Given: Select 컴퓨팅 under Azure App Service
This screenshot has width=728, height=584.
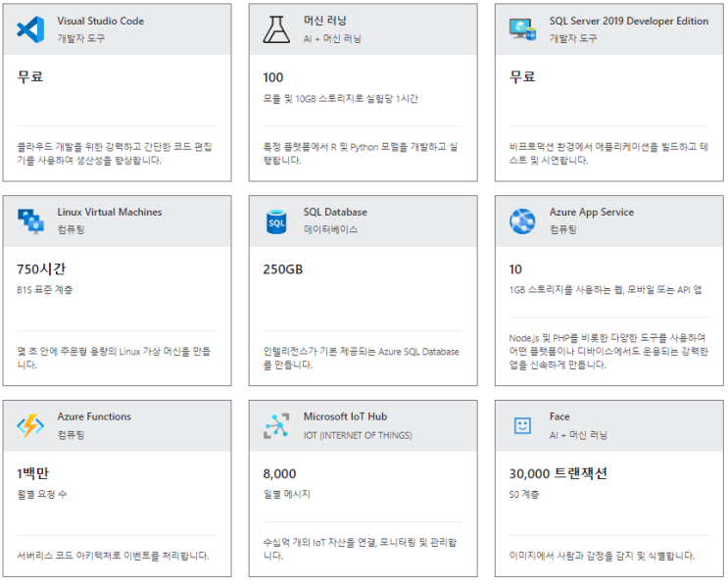Looking at the screenshot, I should tap(563, 229).
